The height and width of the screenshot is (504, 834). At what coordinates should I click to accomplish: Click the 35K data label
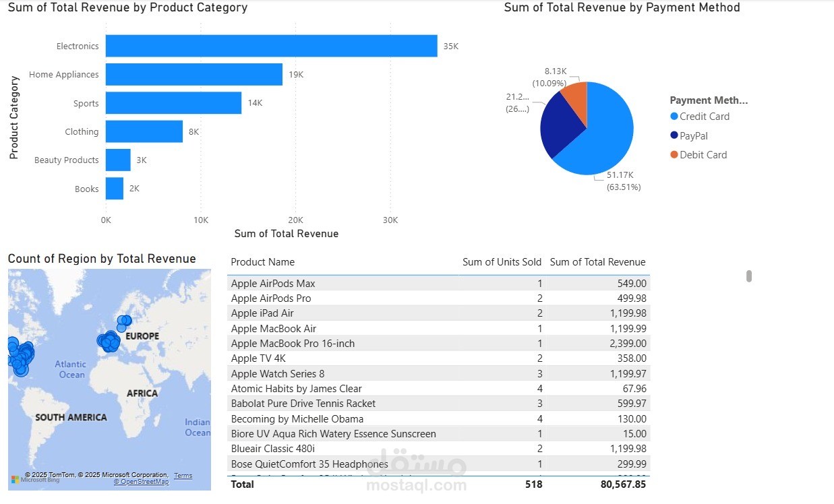tap(450, 46)
